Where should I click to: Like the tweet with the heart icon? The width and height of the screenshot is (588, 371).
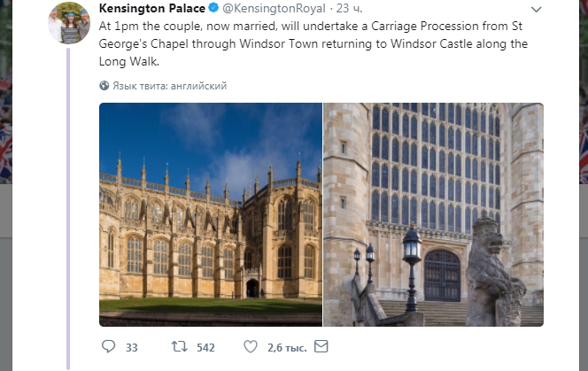click(251, 346)
